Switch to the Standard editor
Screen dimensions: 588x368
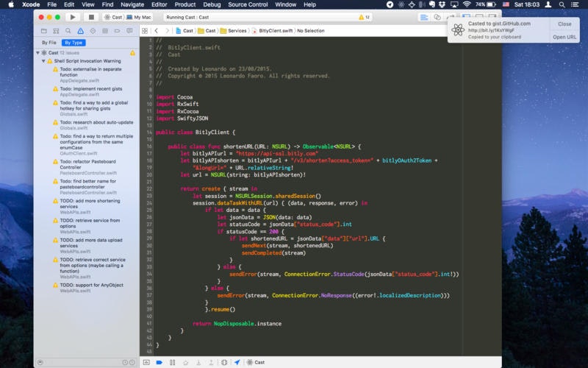tap(424, 17)
